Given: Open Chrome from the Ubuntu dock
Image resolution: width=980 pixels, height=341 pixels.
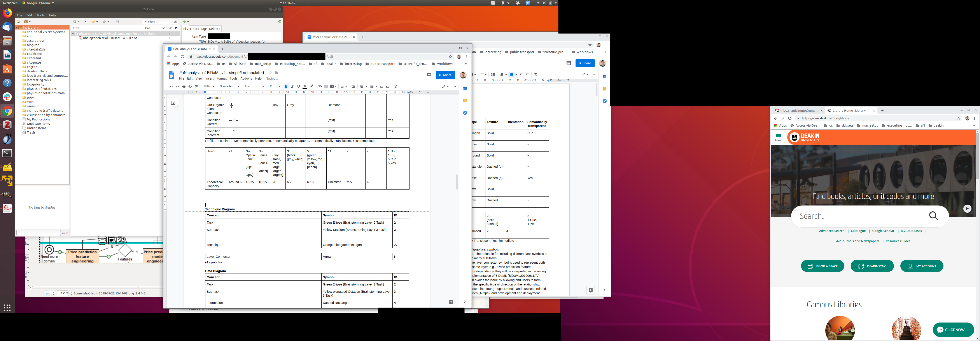Looking at the screenshot, I should [x=7, y=111].
